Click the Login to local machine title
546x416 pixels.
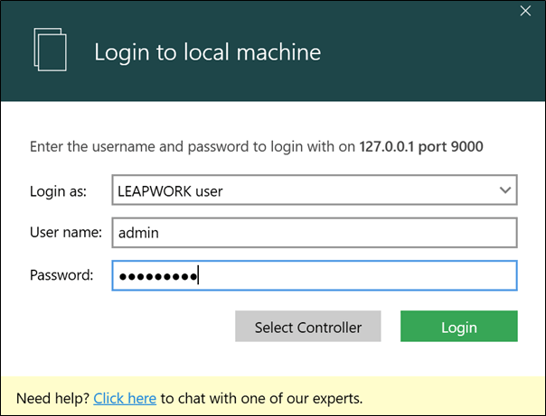(208, 52)
